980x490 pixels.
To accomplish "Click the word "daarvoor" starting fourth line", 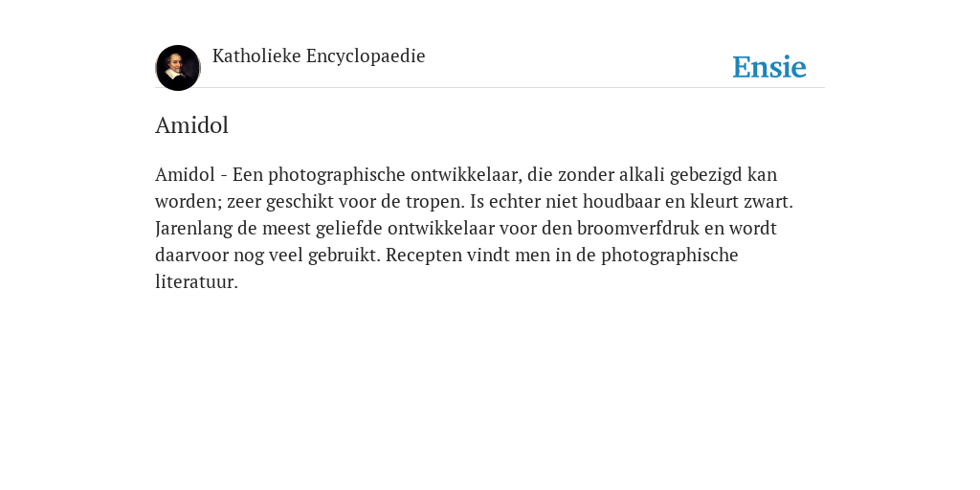I will pyautogui.click(x=191, y=255).
